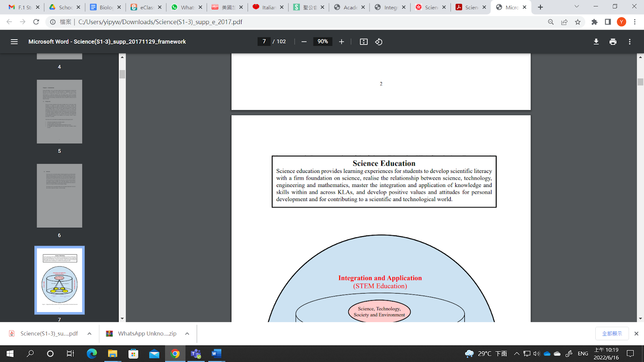View site information for the file
The width and height of the screenshot is (644, 362).
tap(53, 22)
